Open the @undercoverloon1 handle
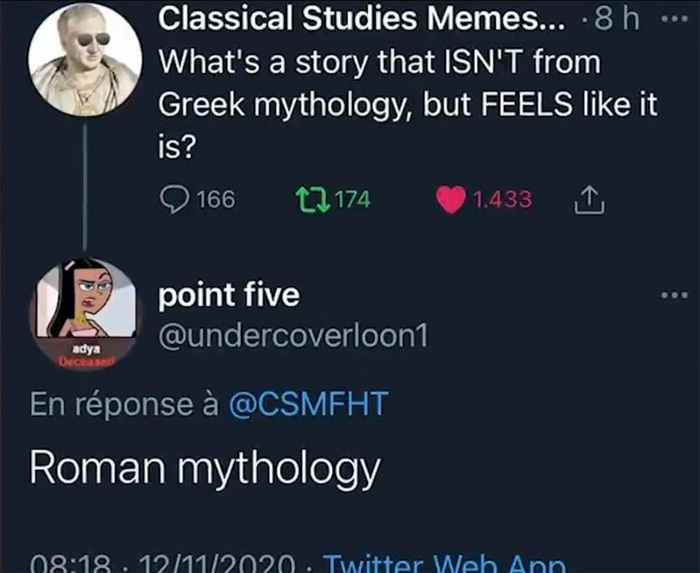The width and height of the screenshot is (700, 573). coord(293,336)
